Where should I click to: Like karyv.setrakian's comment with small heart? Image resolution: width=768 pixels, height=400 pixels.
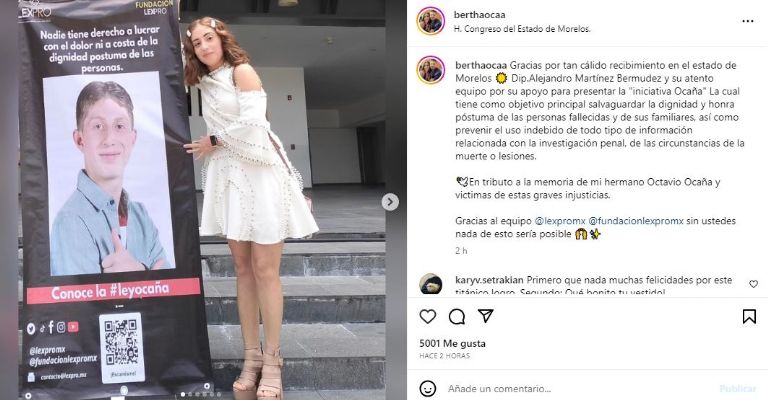click(753, 283)
